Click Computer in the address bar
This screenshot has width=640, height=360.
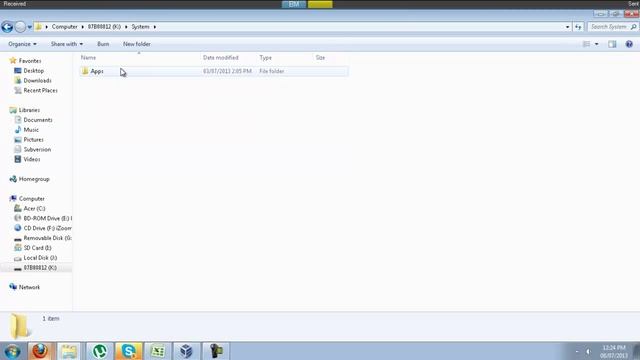pos(64,27)
